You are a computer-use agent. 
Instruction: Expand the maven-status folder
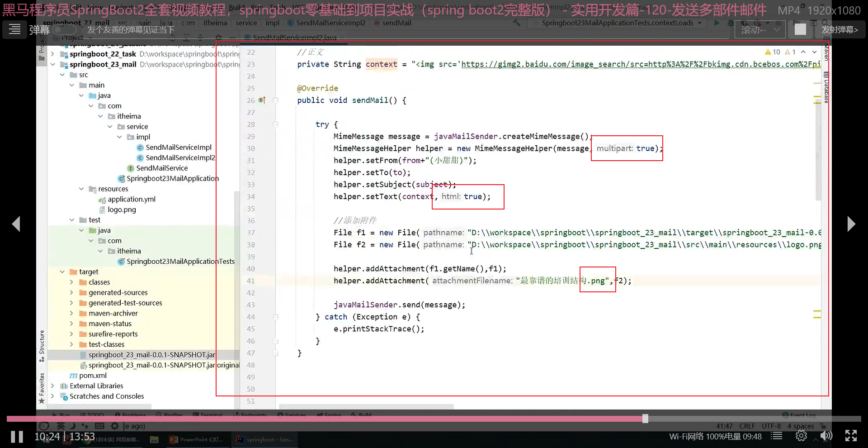pyautogui.click(x=71, y=324)
